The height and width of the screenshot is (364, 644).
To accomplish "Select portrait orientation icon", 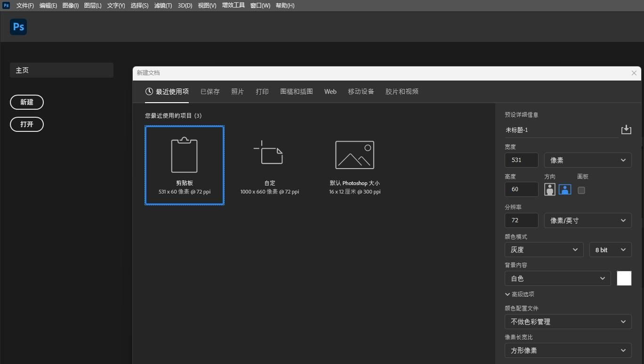I will tap(549, 190).
